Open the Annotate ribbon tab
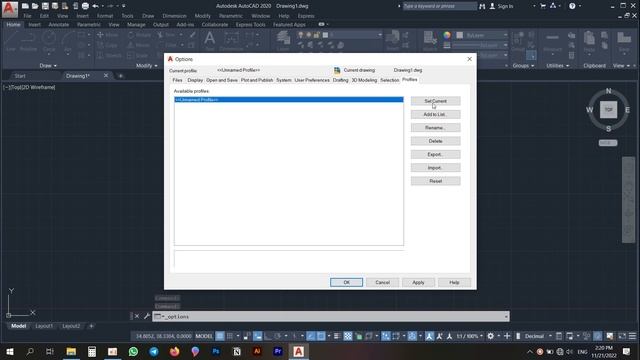640x360 pixels. (59, 24)
